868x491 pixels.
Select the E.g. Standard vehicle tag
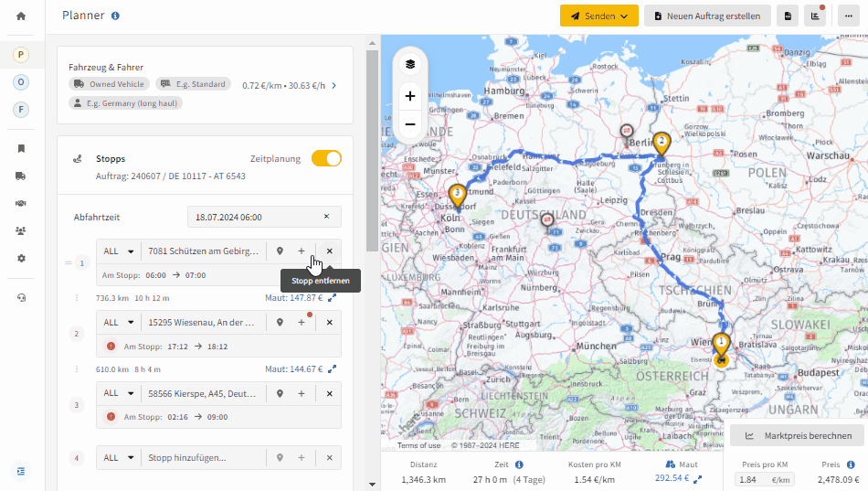(193, 84)
